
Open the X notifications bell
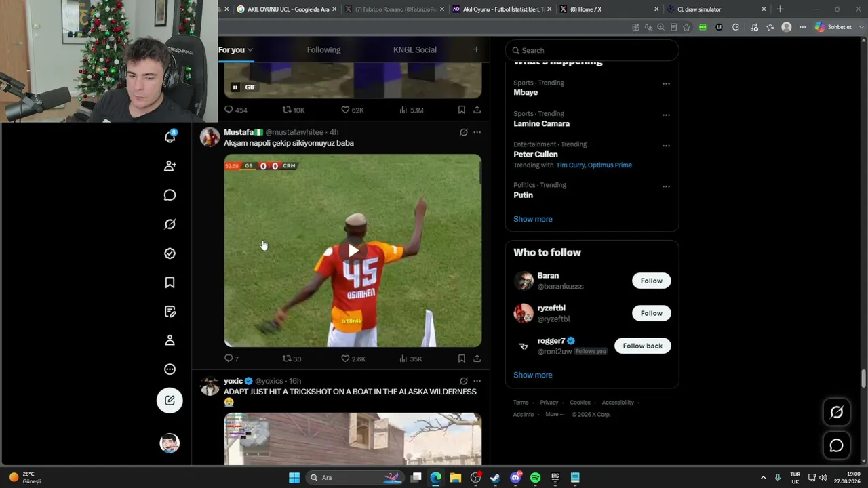click(170, 137)
